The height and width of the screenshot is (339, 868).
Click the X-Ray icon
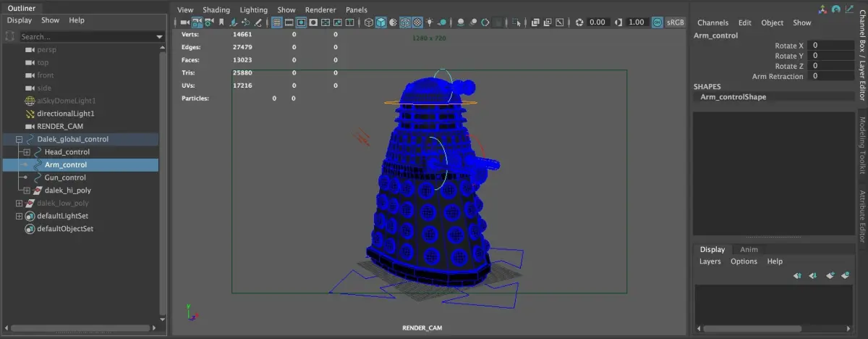pos(535,22)
